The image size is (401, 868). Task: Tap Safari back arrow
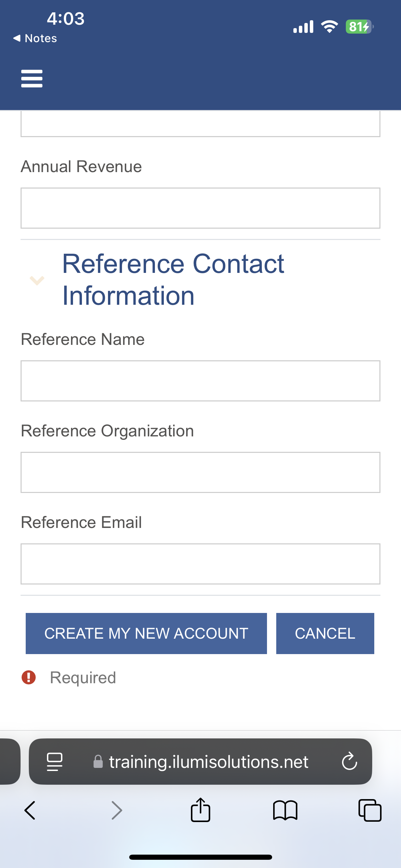click(30, 810)
